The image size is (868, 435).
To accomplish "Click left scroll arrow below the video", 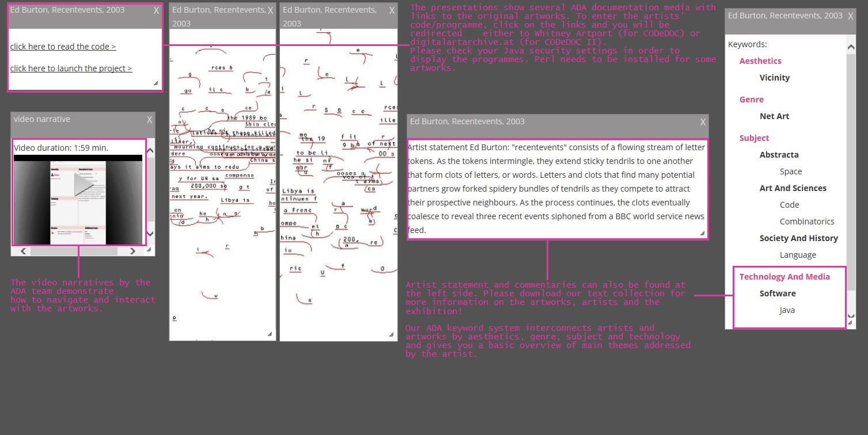I will 23,251.
